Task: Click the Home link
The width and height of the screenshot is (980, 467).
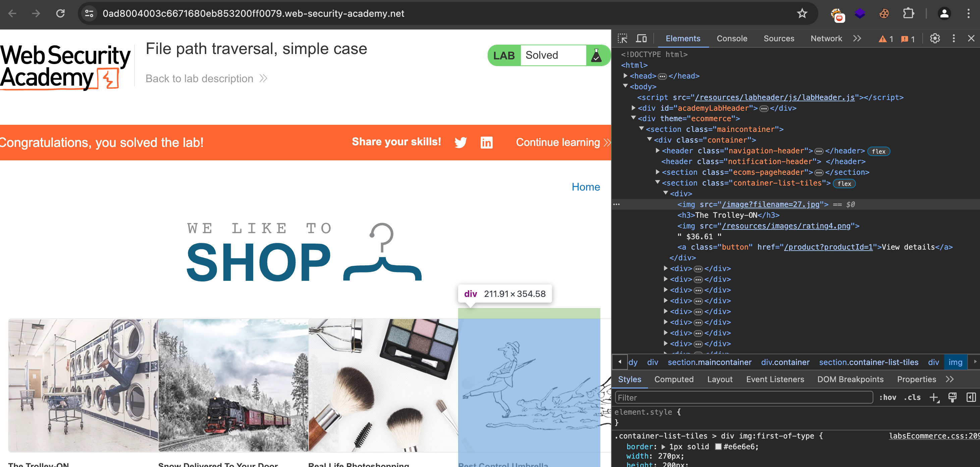Action: (586, 187)
